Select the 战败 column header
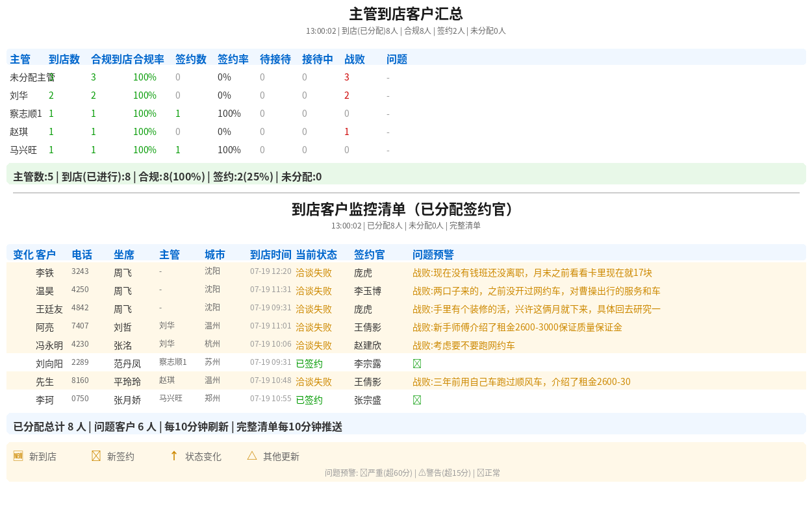Image resolution: width=812 pixels, height=509 pixels. point(355,59)
